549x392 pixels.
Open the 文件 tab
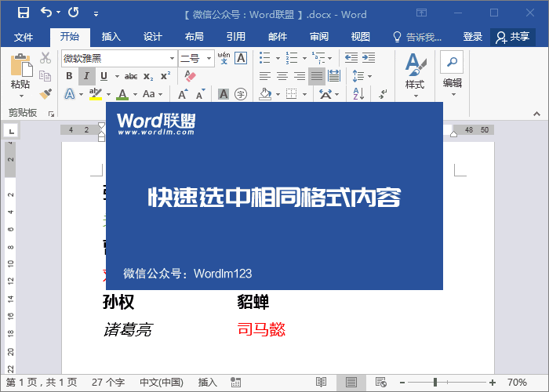(24, 37)
